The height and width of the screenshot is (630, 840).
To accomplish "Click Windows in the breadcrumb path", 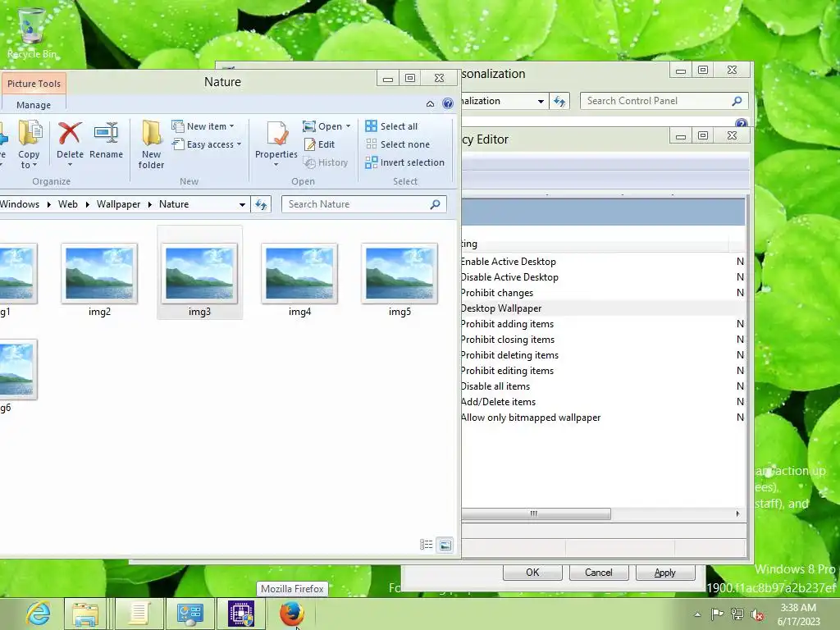I will (20, 204).
